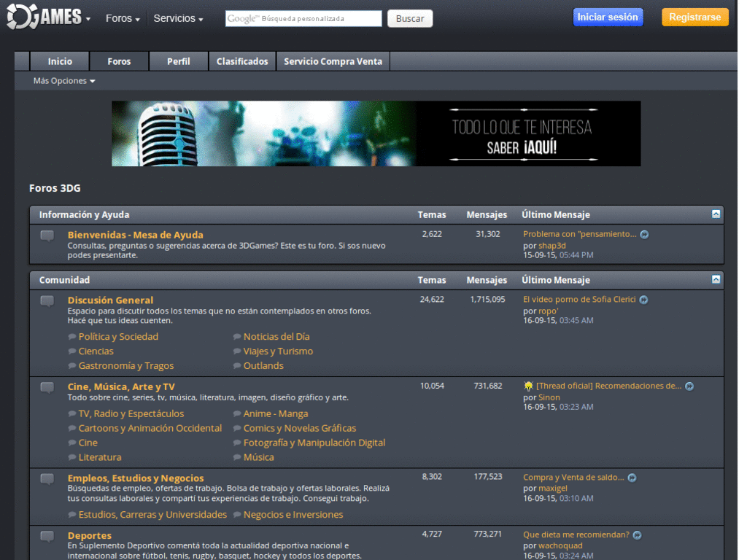Click the forum icon next to Discusión General
Viewport: 747px width, 560px height.
47,301
